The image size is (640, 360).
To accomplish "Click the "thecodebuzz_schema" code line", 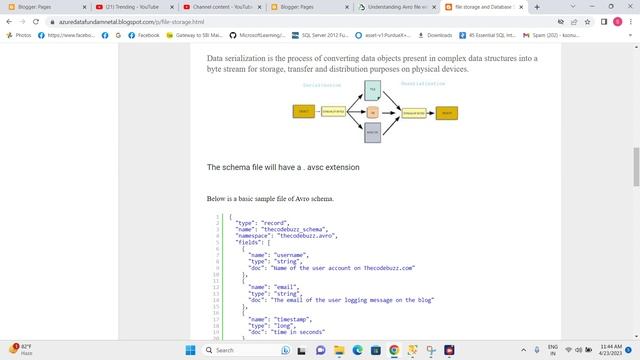I will pos(282,229).
